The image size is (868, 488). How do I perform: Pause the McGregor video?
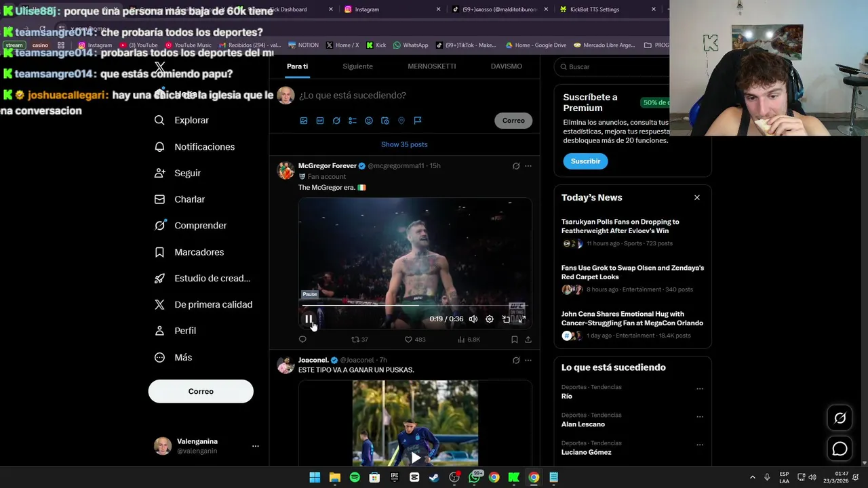coord(309,319)
